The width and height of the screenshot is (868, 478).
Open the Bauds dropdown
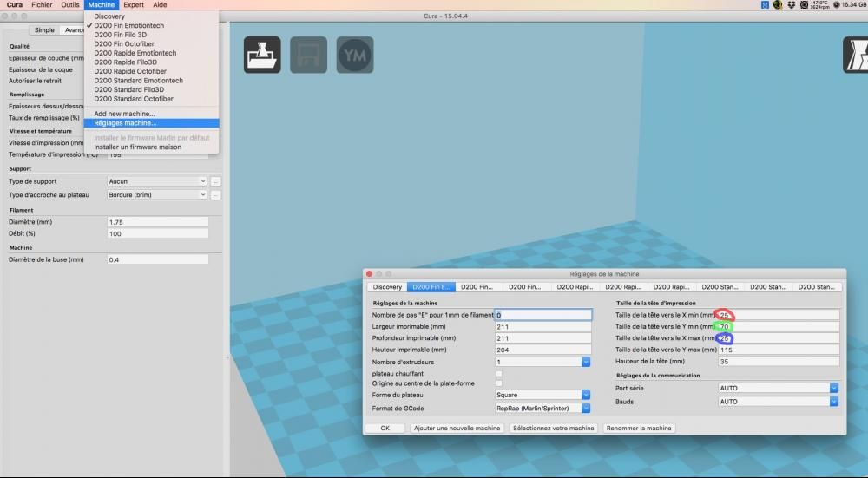(779, 402)
